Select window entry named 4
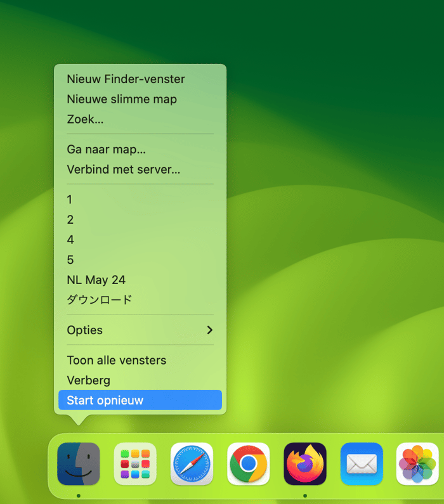 (x=140, y=240)
